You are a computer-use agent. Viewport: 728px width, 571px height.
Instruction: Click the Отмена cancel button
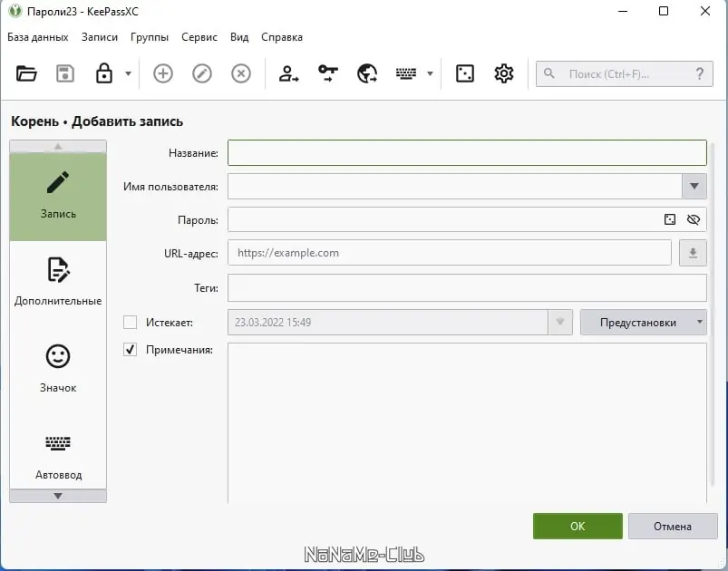point(673,526)
